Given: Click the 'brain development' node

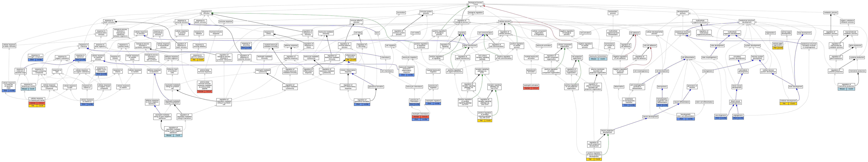Looking at the screenshot, I should (796, 87).
